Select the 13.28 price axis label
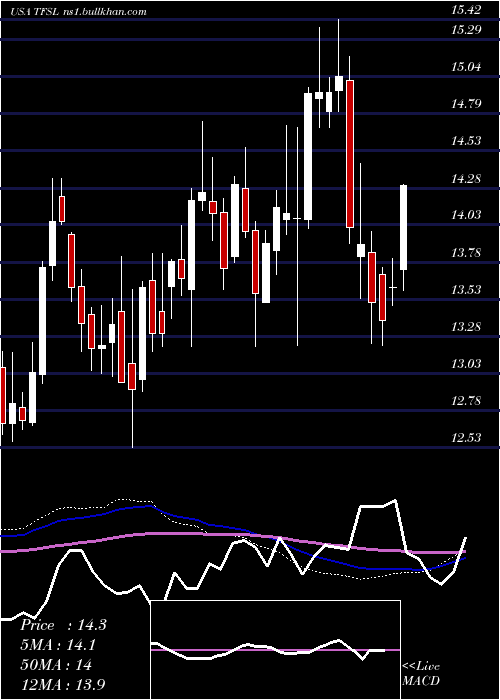Viewport: 500px width, 700px height. [466, 327]
